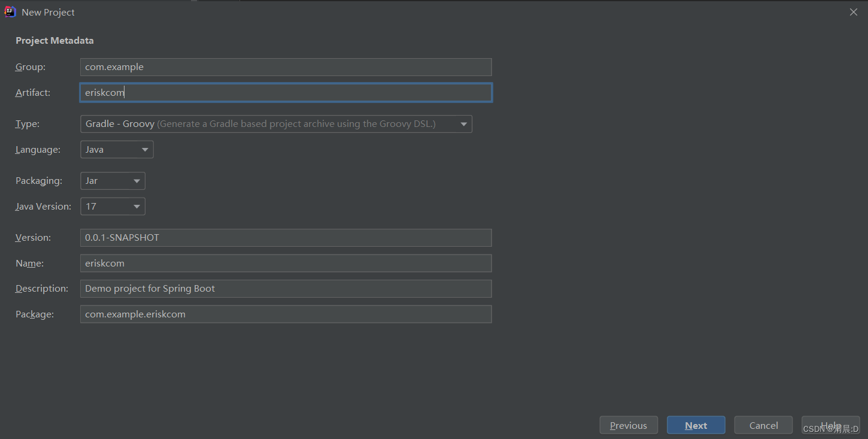Open the Language dropdown
This screenshot has height=439, width=868.
[x=116, y=149]
